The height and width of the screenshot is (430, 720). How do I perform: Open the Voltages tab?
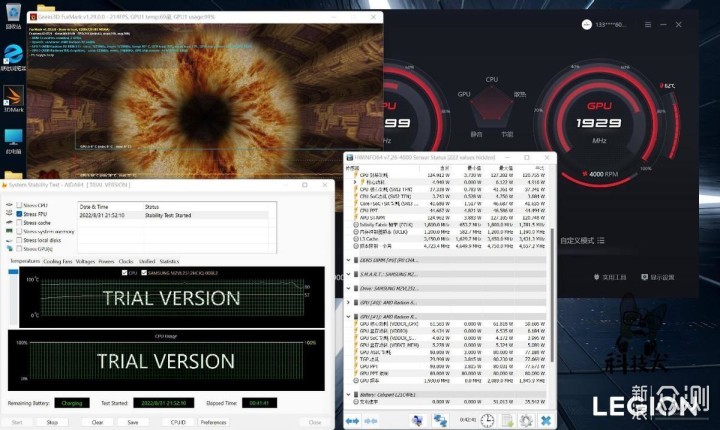click(x=85, y=261)
